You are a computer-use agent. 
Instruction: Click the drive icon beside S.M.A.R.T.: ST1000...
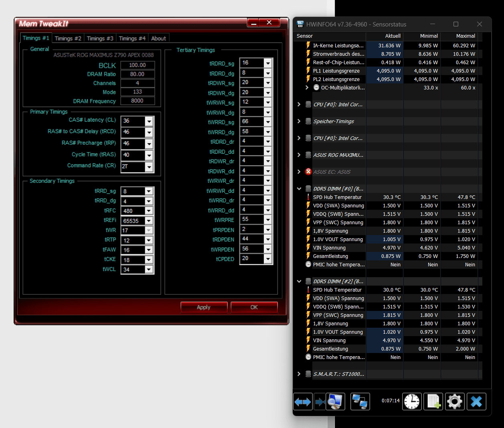click(x=308, y=374)
